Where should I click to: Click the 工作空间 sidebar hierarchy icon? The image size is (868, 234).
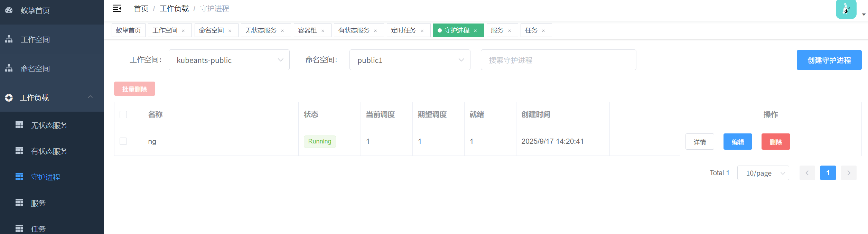tap(9, 39)
